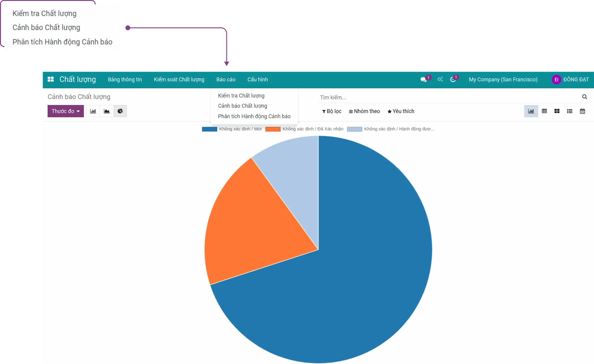Switch to calendar view

(x=582, y=111)
